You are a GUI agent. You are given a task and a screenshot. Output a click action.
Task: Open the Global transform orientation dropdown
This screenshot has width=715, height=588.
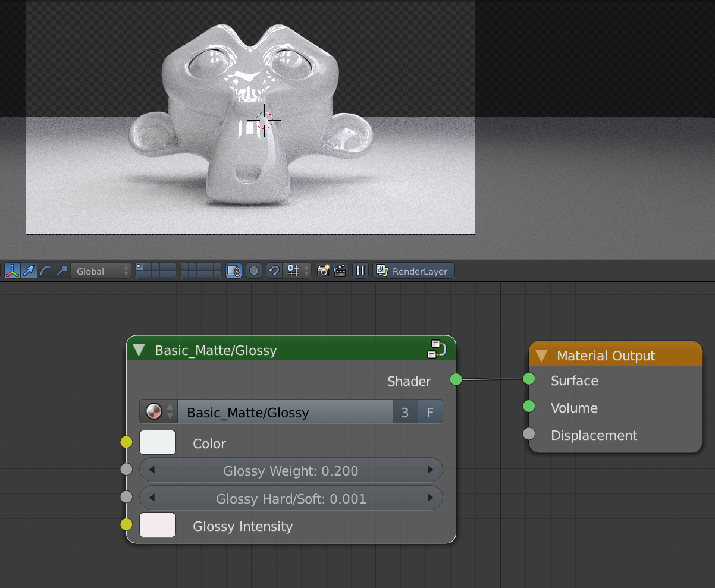(x=101, y=271)
